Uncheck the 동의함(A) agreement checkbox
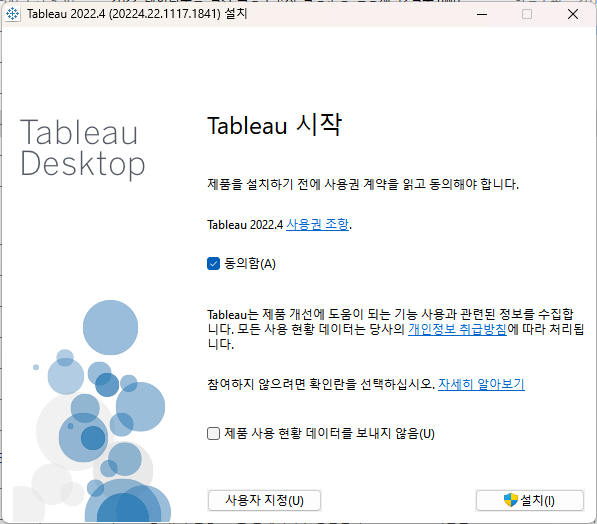This screenshot has width=597, height=524. 213,264
